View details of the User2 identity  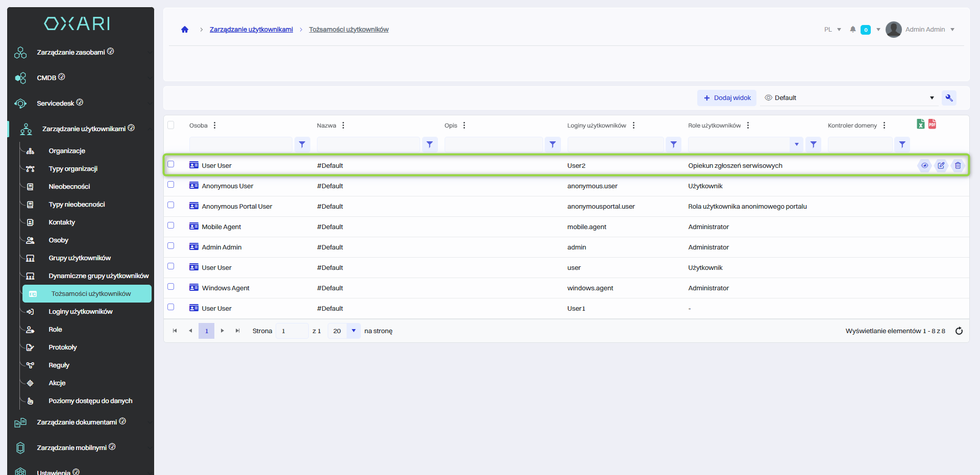(x=924, y=165)
